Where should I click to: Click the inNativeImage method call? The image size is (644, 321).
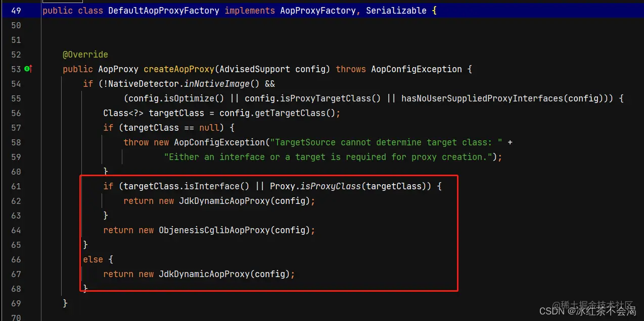tap(217, 84)
